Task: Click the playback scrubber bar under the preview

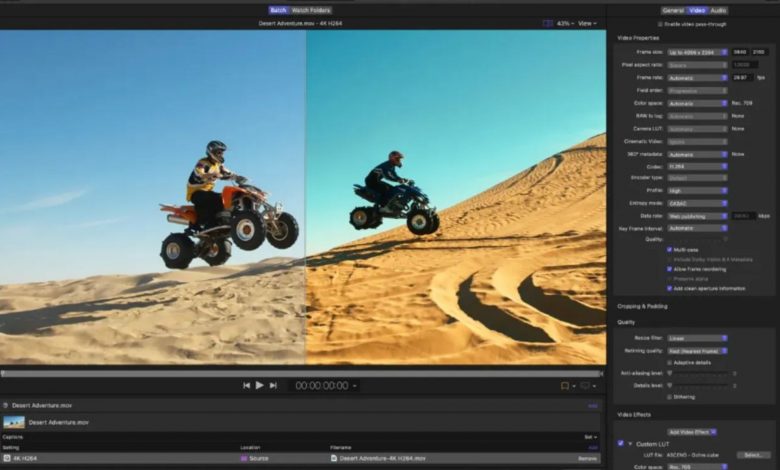Action: (x=300, y=373)
